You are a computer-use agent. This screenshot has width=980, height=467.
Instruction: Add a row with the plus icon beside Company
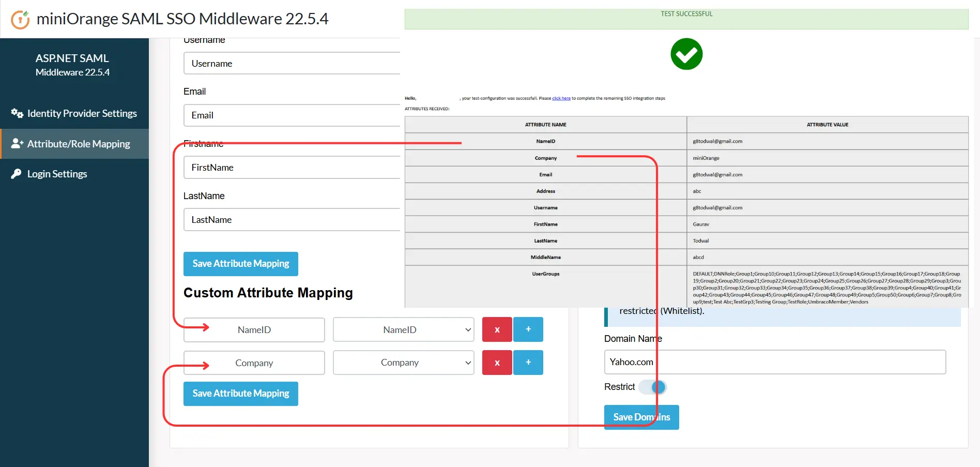point(528,363)
